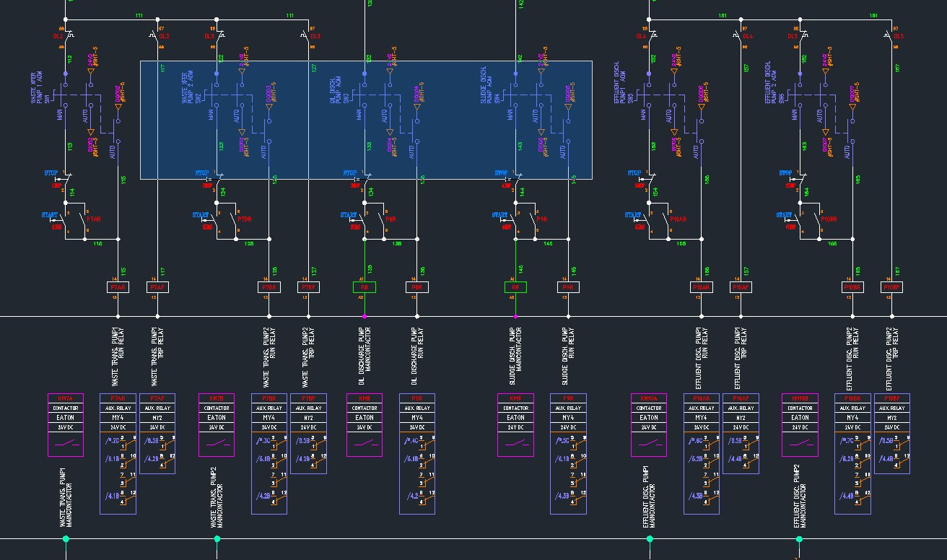
Task: Click the magenta node below R8 coil
Action: [x=365, y=316]
